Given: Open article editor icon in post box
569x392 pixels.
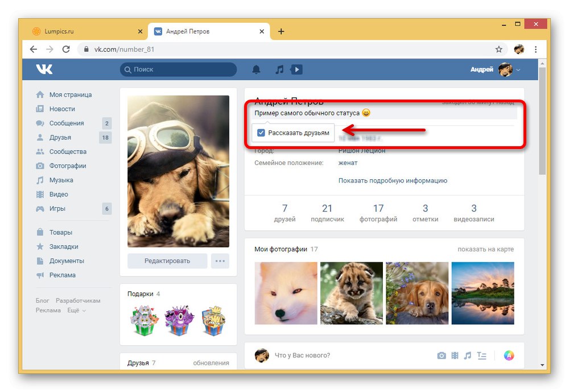Looking at the screenshot, I should point(481,356).
